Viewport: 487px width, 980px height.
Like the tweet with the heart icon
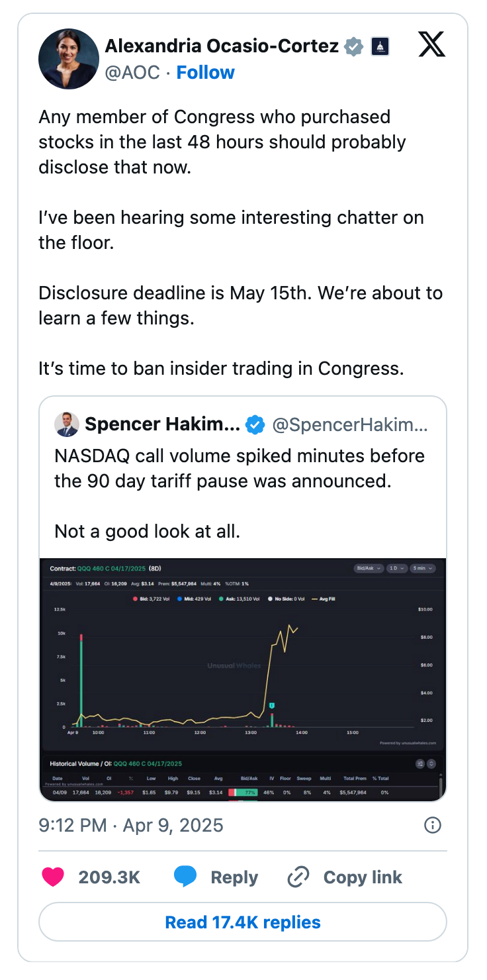pos(54,877)
